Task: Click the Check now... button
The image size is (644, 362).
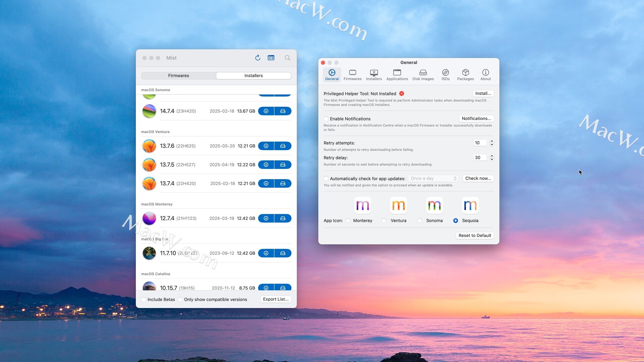Action: click(x=478, y=178)
